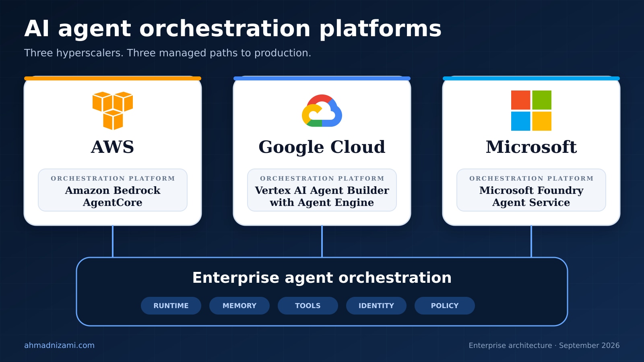
Task: Click the "AI agent orchestration platforms" title
Action: coord(233,29)
